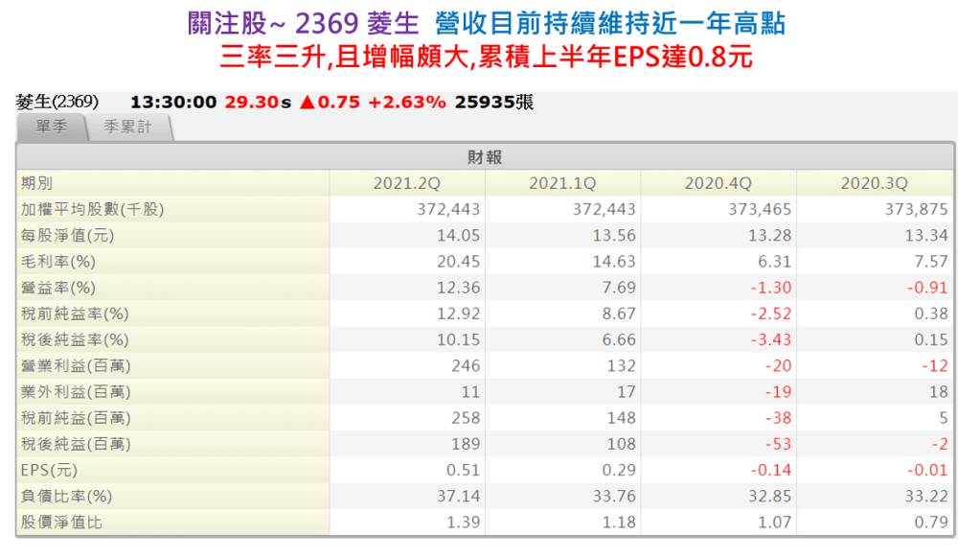The image size is (980, 558).
Task: Select the 2021.2Q column header
Action: tap(406, 183)
